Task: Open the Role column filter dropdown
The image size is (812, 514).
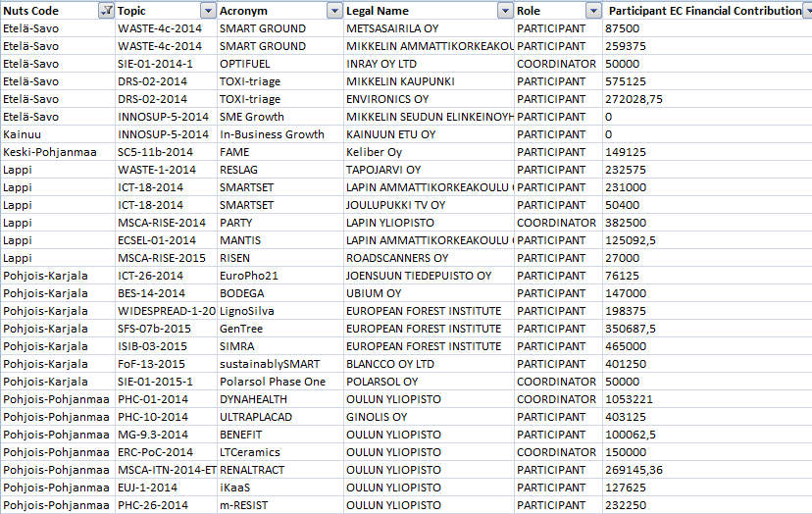Action: click(593, 11)
